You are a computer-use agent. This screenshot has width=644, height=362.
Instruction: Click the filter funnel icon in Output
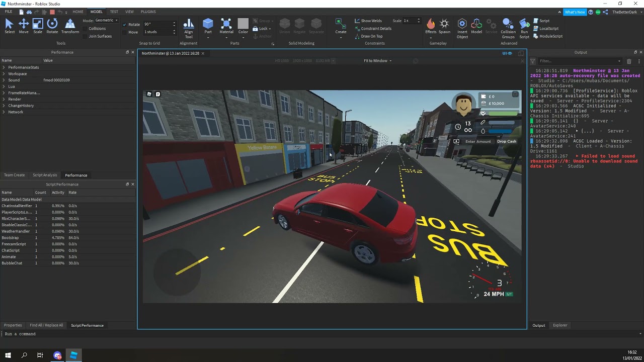point(533,61)
